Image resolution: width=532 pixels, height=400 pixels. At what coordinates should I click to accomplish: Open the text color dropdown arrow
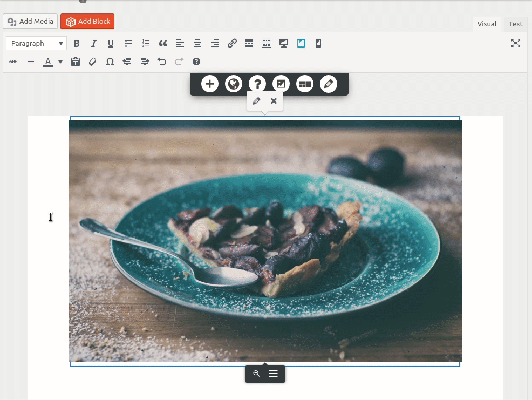[x=60, y=62]
